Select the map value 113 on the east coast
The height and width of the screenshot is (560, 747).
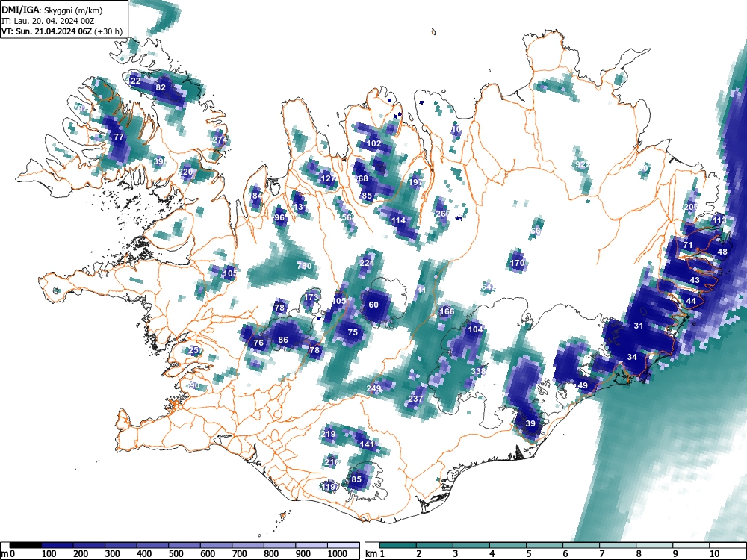pos(719,220)
